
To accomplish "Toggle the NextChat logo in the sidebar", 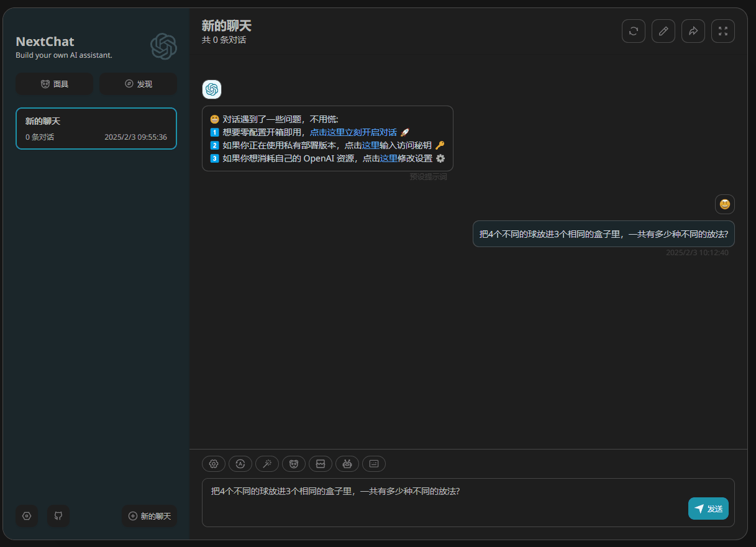I will [163, 46].
